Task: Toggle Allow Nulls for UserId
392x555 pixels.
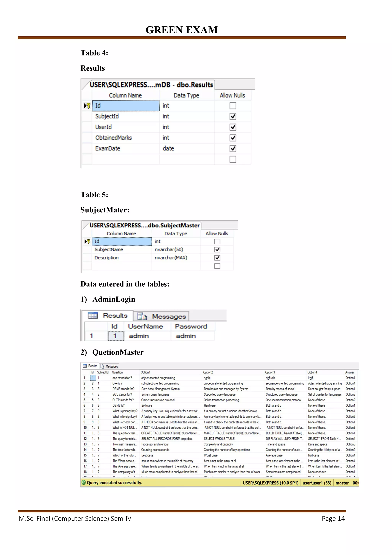Action: coord(233,127)
